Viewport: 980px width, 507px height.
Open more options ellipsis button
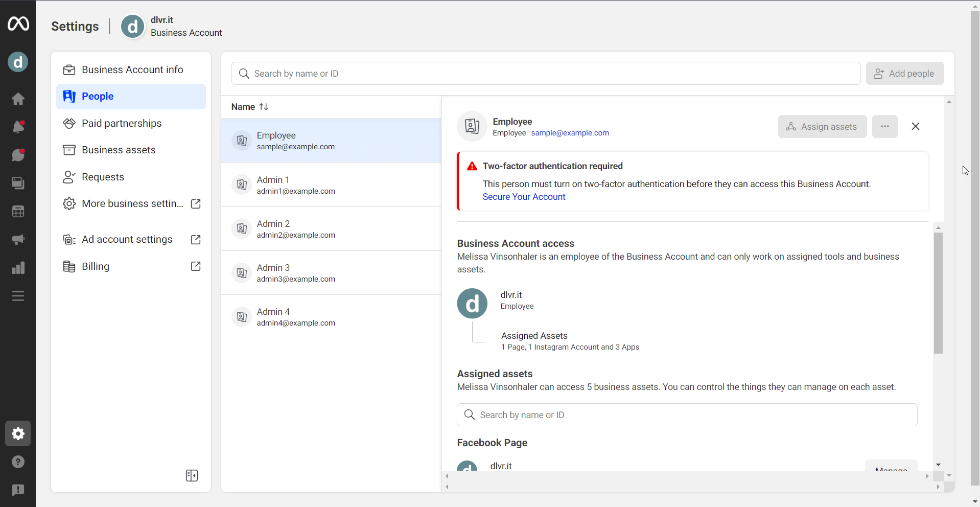(x=884, y=126)
